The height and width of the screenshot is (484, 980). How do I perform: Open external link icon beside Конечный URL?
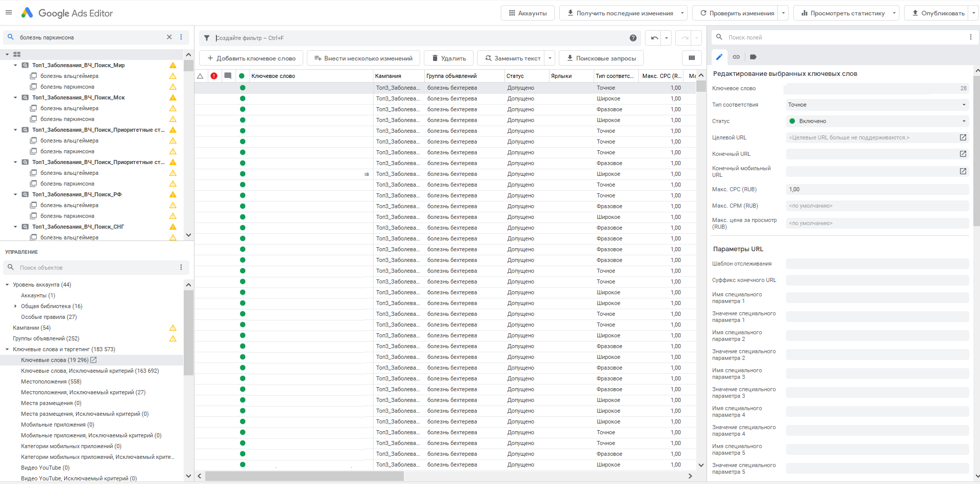(963, 154)
